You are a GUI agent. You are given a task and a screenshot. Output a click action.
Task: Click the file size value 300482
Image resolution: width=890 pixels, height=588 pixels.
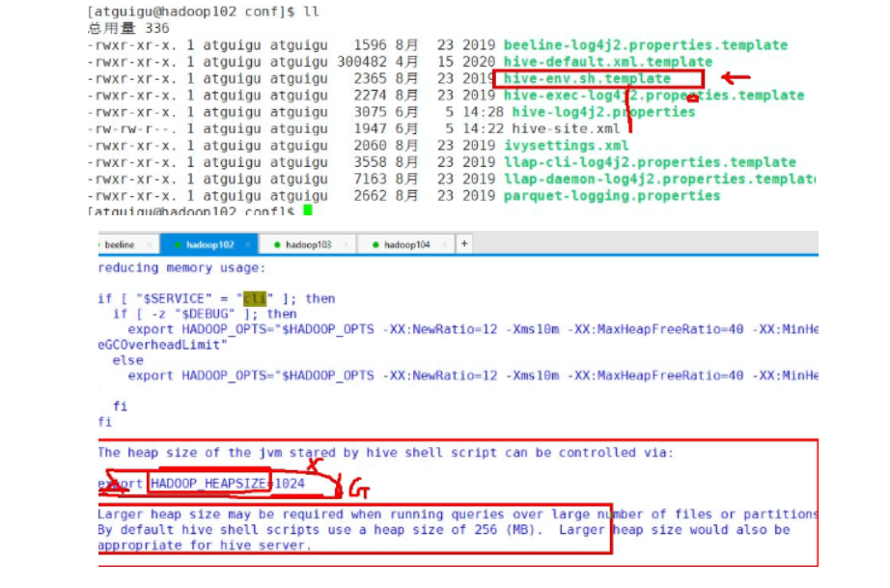coord(362,61)
